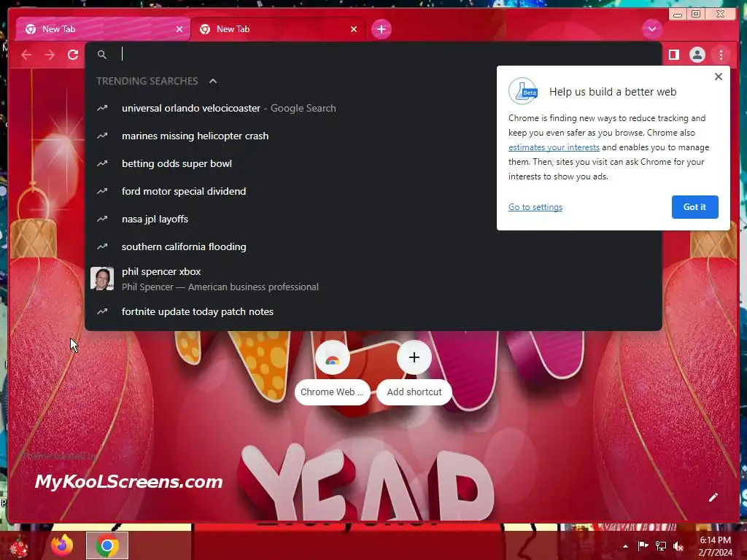Select fortnite update today patch notes

373,311
